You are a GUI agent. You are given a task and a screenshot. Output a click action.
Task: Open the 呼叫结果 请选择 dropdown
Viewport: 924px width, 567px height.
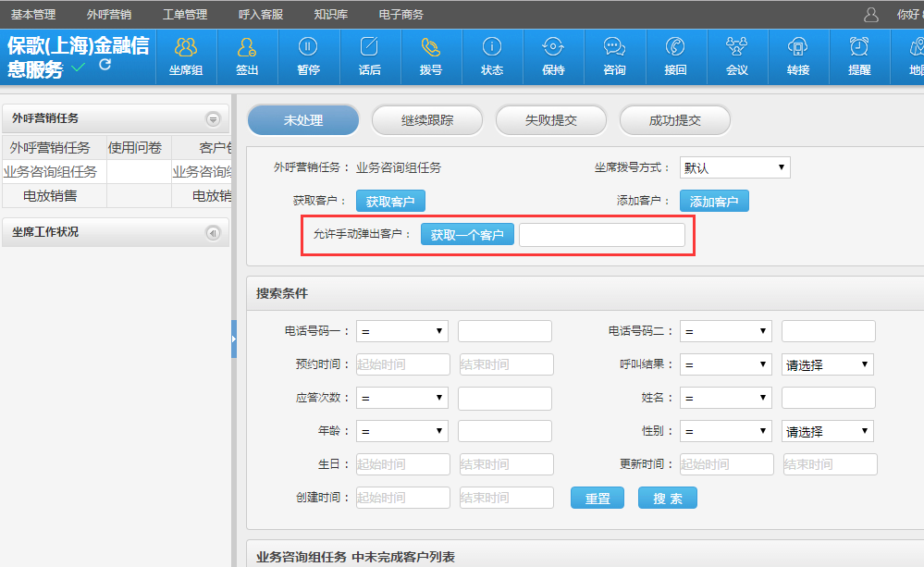pyautogui.click(x=827, y=364)
